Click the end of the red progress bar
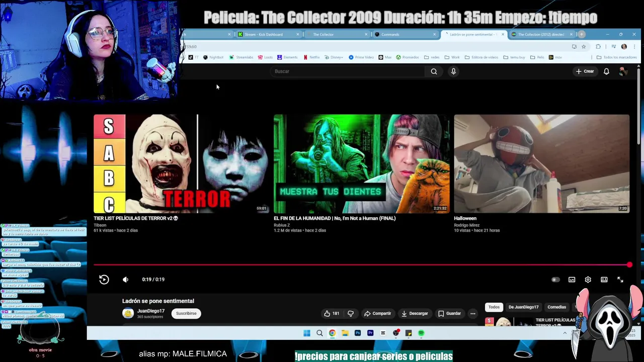This screenshot has width=644, height=362. 629,264
